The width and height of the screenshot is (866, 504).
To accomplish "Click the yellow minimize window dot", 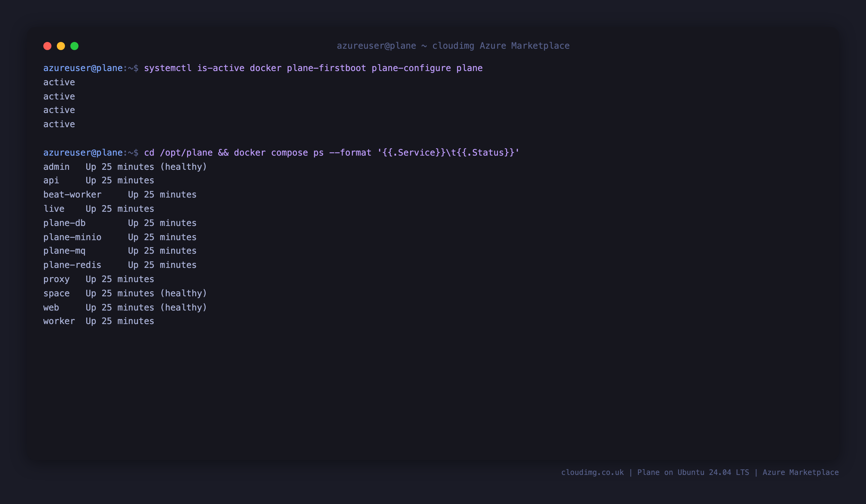I will pyautogui.click(x=61, y=46).
